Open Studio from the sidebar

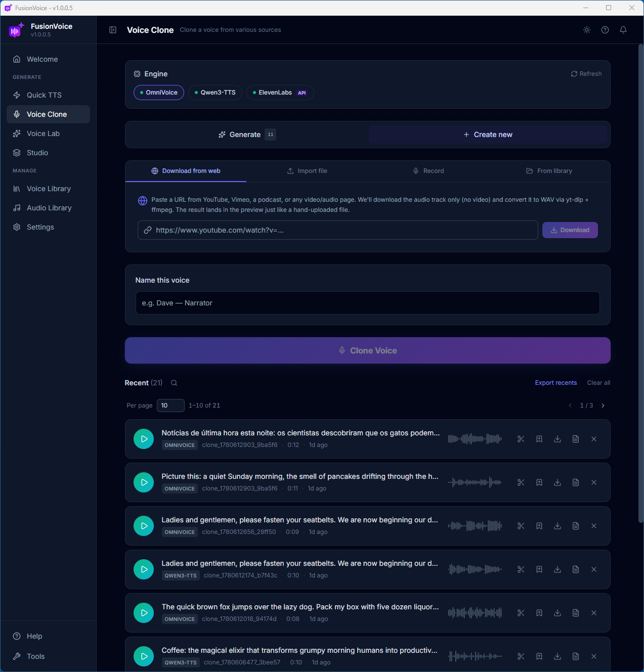tap(48, 153)
